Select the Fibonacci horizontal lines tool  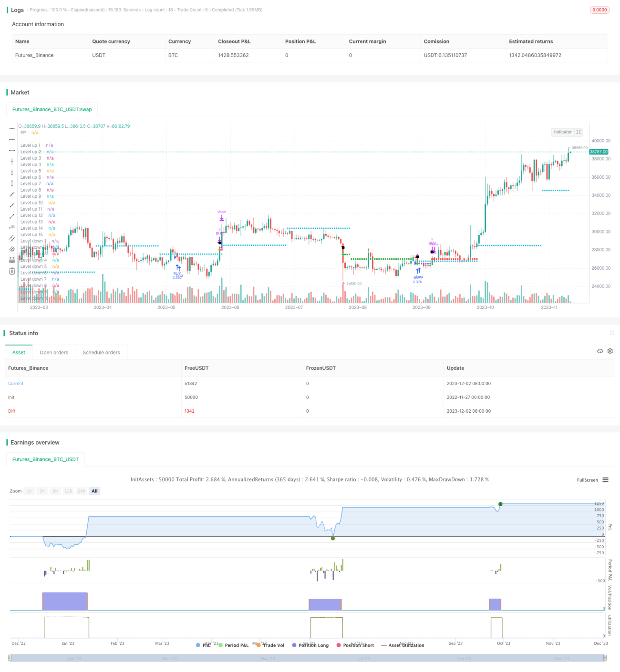12,260
